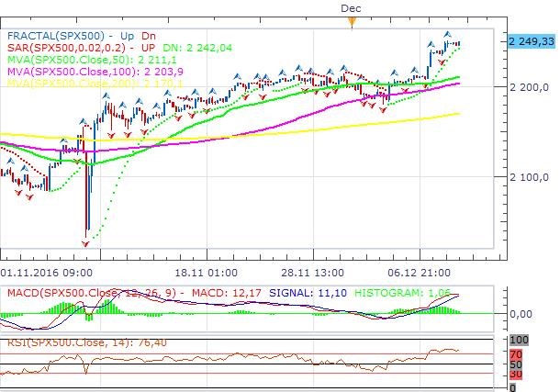Click the red down fractal below the lowest candle
The image size is (560, 392).
coord(86,243)
